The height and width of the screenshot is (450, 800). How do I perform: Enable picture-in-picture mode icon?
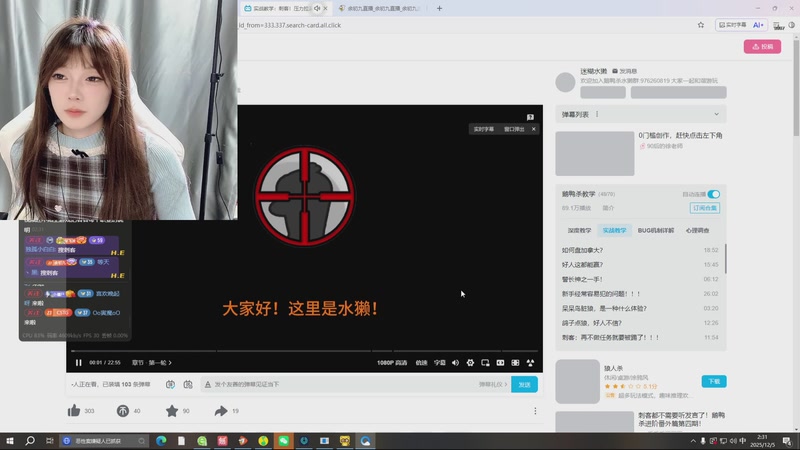tap(485, 363)
